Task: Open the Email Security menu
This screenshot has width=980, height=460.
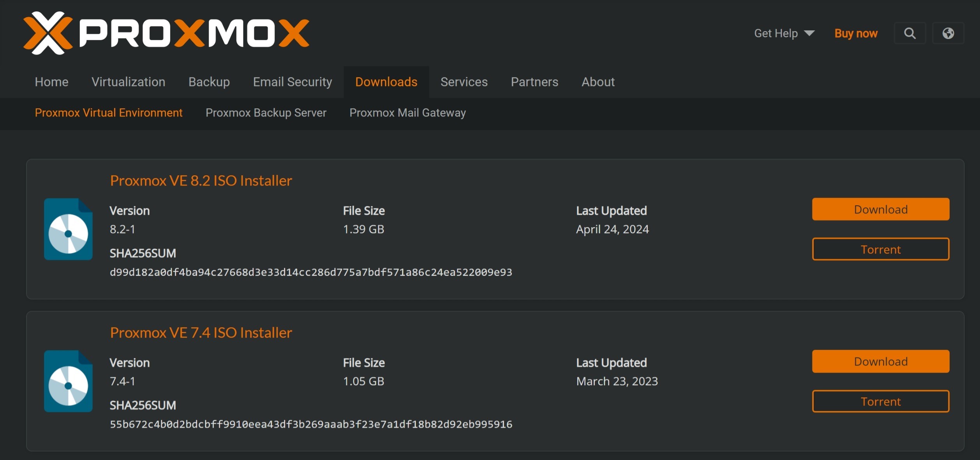Action: 293,82
